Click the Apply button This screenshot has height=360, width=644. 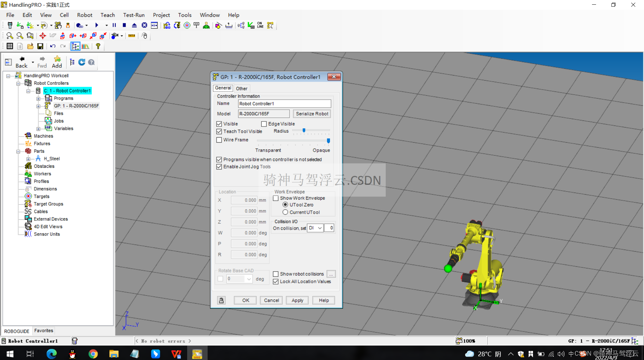pos(297,300)
